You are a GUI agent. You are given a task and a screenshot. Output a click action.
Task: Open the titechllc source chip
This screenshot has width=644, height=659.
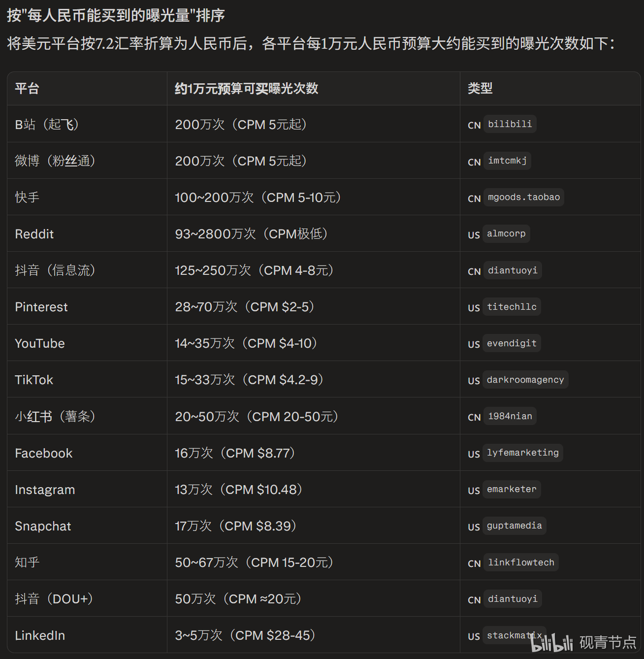tap(512, 307)
